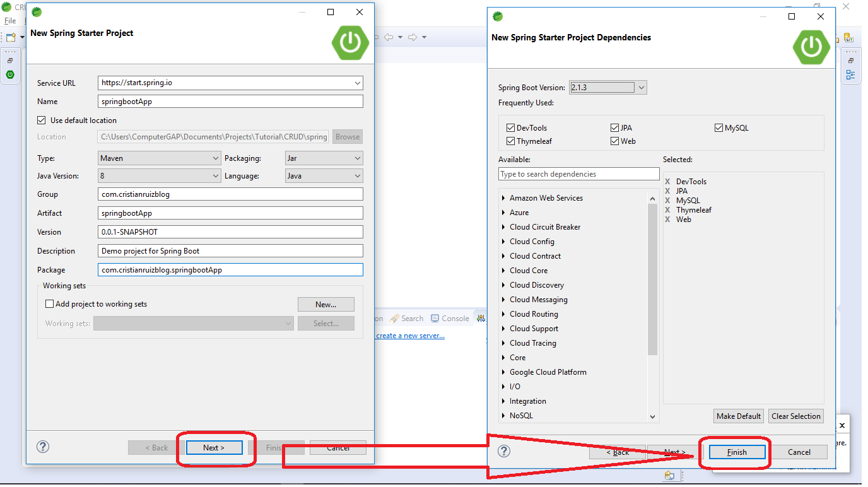Expand the Google Cloud Platform category
This screenshot has width=868, height=487.
[503, 372]
